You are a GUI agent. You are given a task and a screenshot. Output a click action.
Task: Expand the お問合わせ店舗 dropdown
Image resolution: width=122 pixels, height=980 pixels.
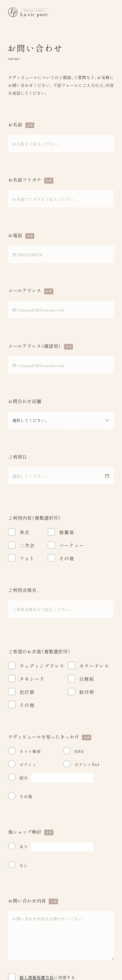[x=61, y=420]
